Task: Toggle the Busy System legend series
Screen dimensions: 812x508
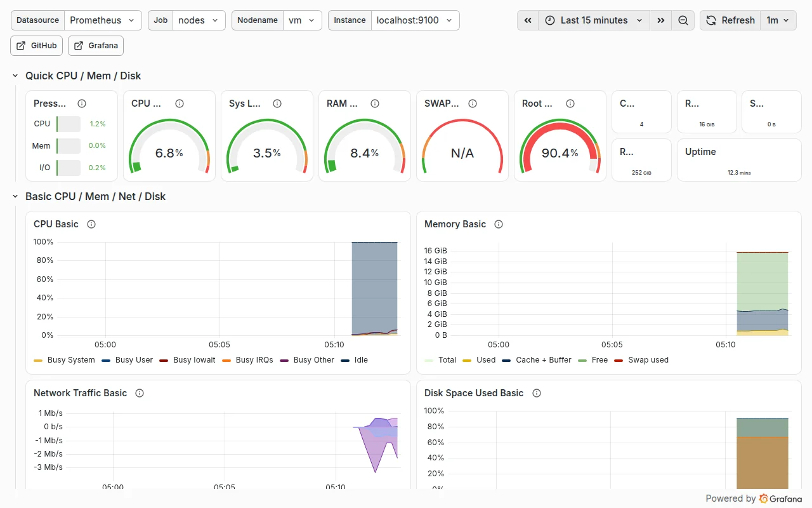Action: pos(71,360)
